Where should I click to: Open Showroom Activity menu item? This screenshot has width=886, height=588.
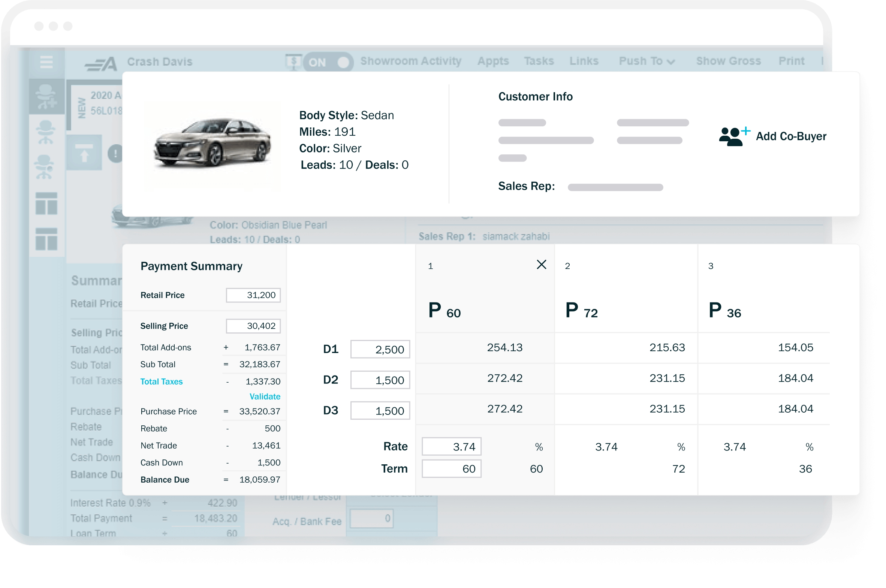coord(410,61)
